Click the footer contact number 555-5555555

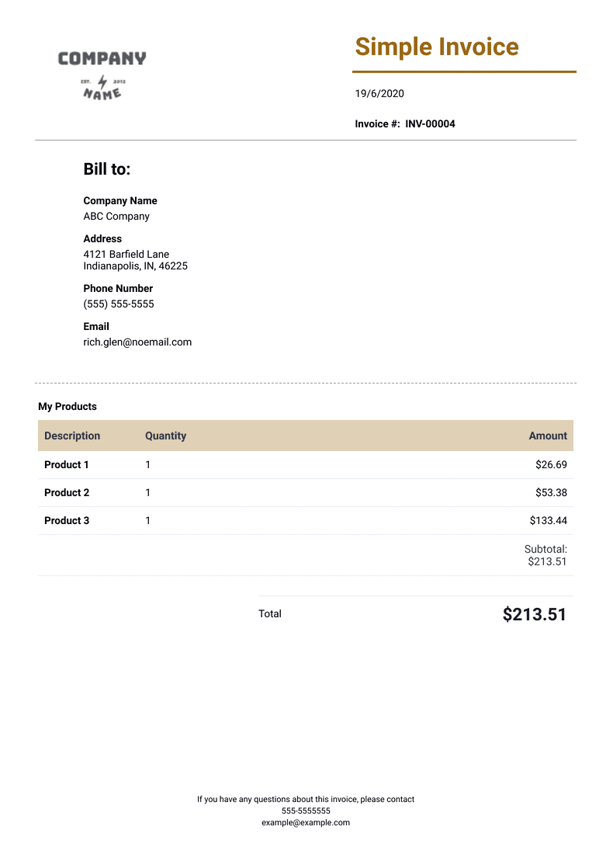[306, 811]
